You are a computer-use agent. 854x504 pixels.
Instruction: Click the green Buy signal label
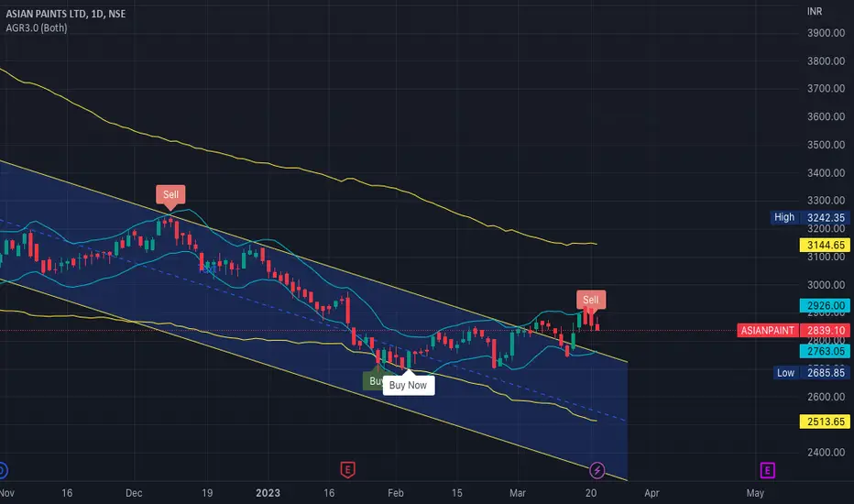373,381
